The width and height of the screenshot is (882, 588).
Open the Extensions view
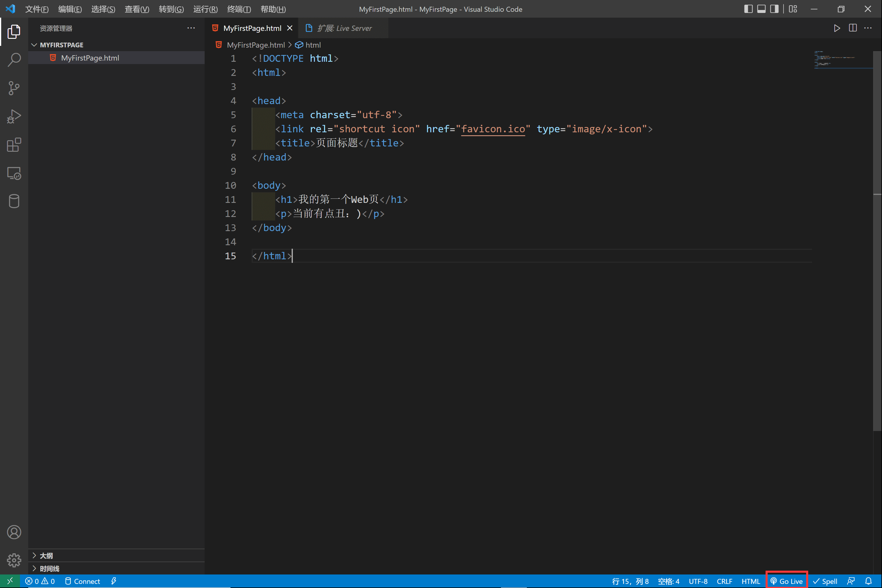(x=14, y=145)
